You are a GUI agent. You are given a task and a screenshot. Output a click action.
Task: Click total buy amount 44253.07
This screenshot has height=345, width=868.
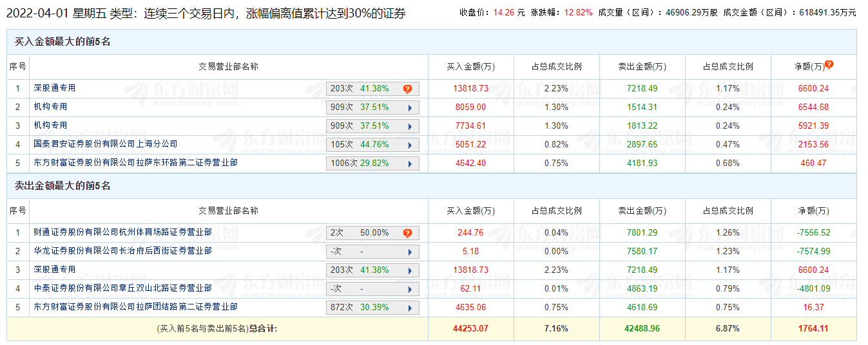pyautogui.click(x=470, y=329)
